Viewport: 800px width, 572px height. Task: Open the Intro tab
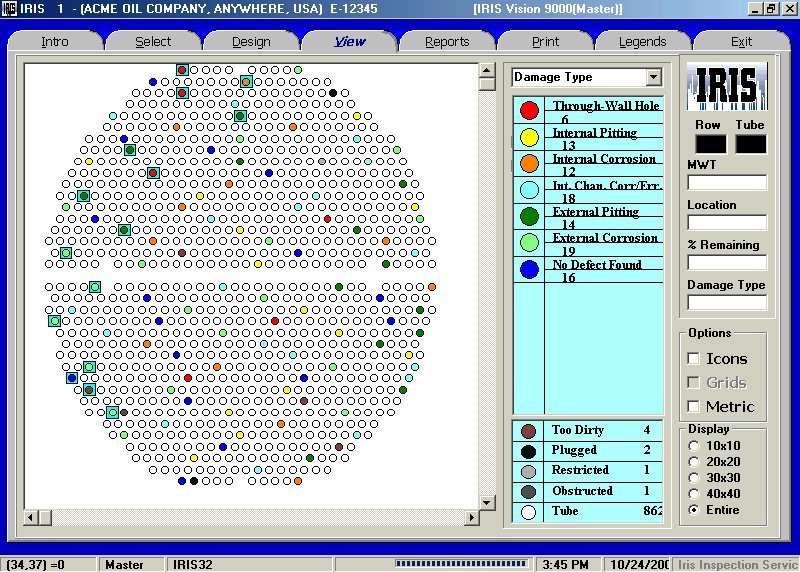55,41
